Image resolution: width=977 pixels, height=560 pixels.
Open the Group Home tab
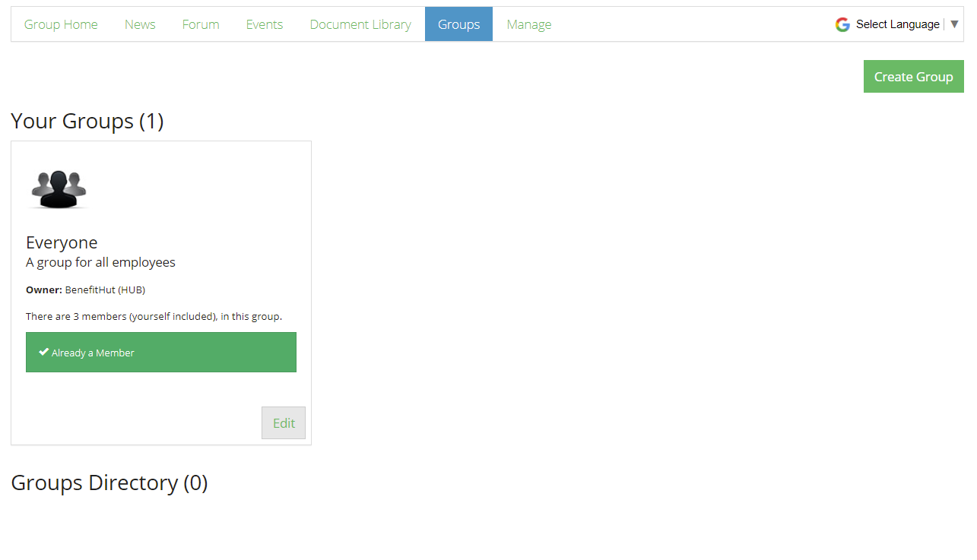[x=61, y=24]
